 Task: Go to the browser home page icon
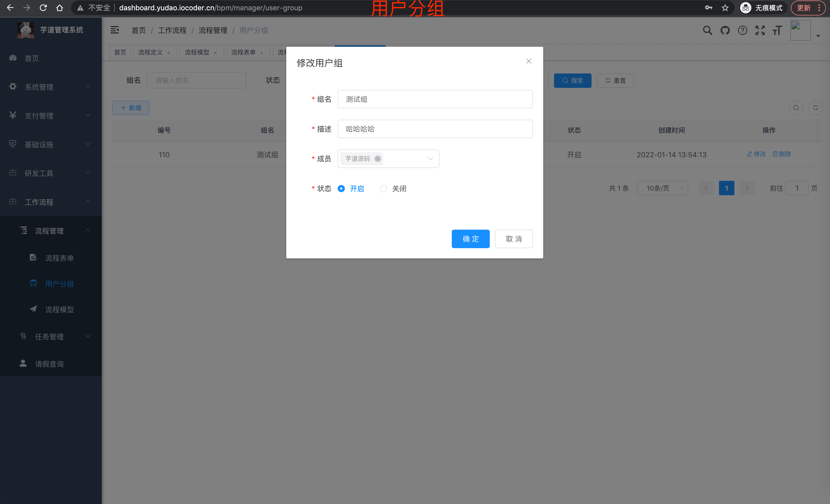[60, 8]
